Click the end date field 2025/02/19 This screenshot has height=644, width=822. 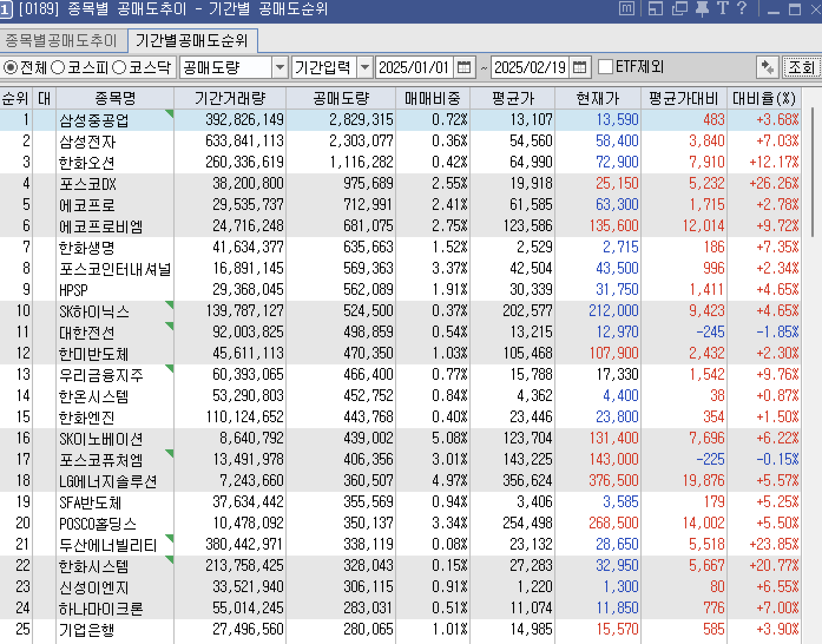coord(530,67)
